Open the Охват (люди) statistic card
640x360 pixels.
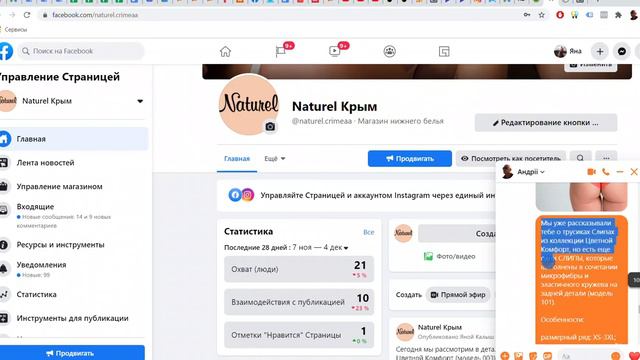(299, 269)
